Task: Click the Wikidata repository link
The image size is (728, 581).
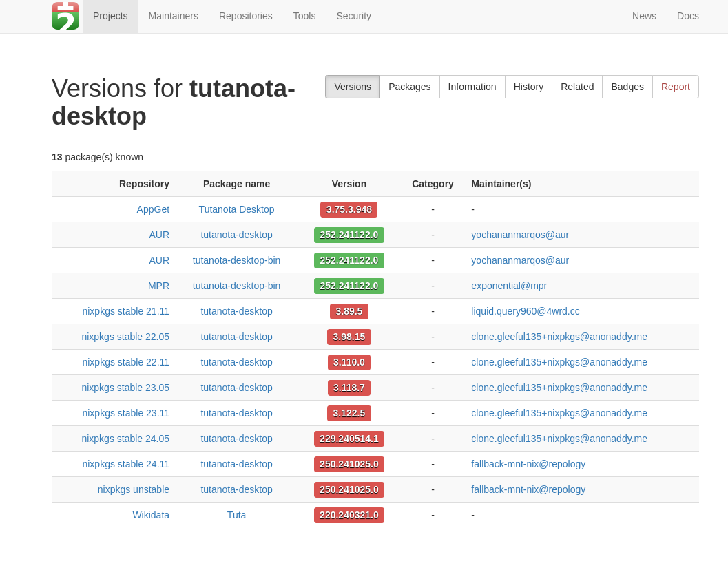Action: pyautogui.click(x=151, y=515)
